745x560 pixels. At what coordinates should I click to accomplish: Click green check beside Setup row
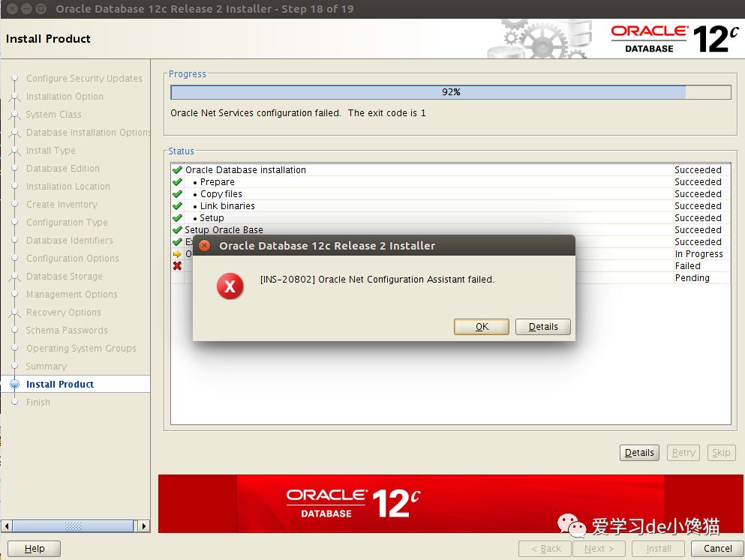177,218
